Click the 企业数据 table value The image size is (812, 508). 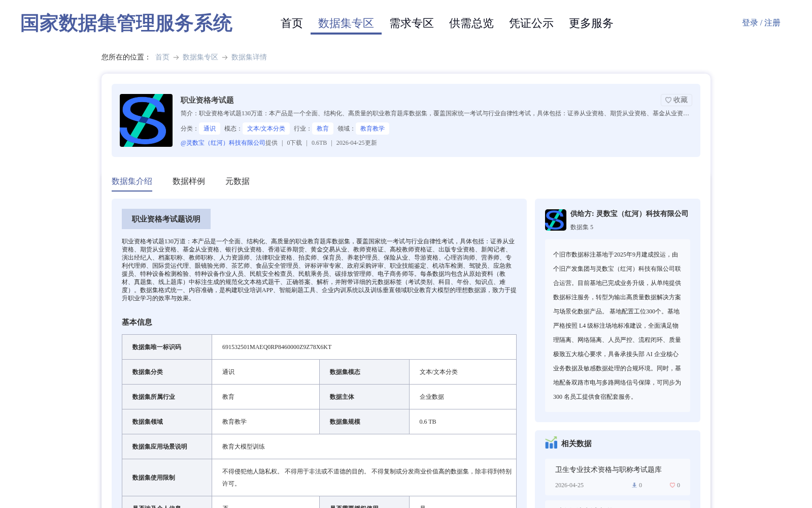point(432,397)
